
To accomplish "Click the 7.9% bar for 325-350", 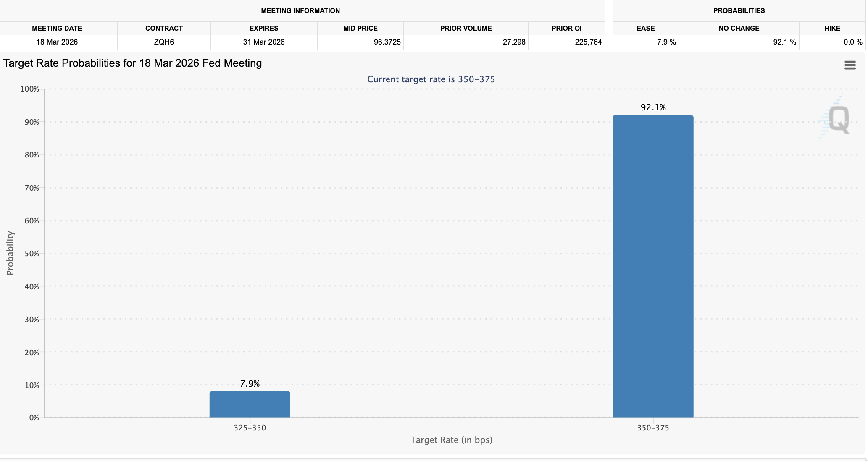I will (250, 404).
